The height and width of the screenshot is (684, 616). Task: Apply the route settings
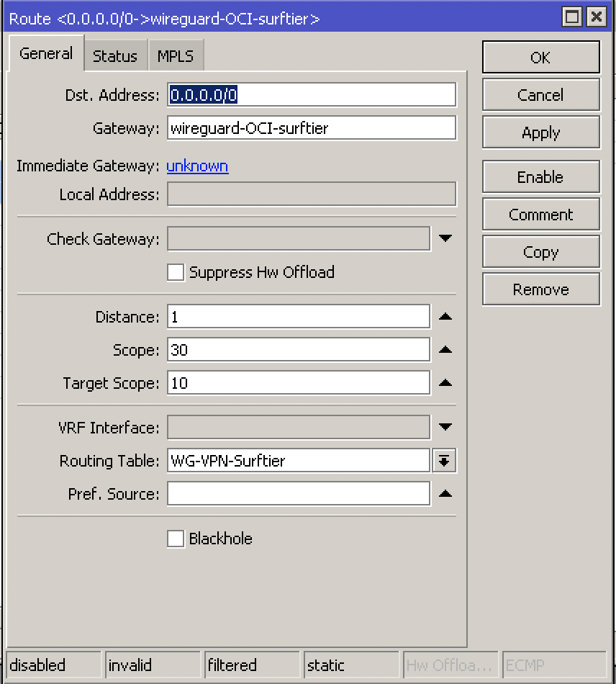click(540, 132)
